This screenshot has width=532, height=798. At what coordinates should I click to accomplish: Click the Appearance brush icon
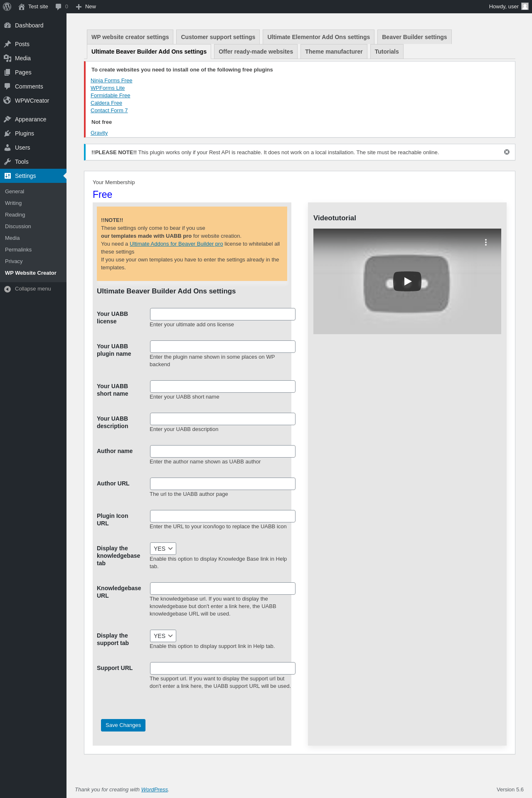coord(7,119)
